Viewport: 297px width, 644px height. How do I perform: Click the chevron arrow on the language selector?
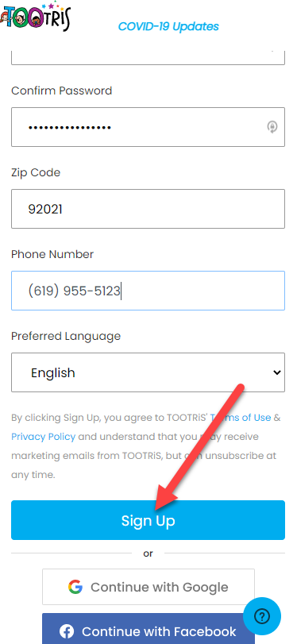(x=277, y=372)
